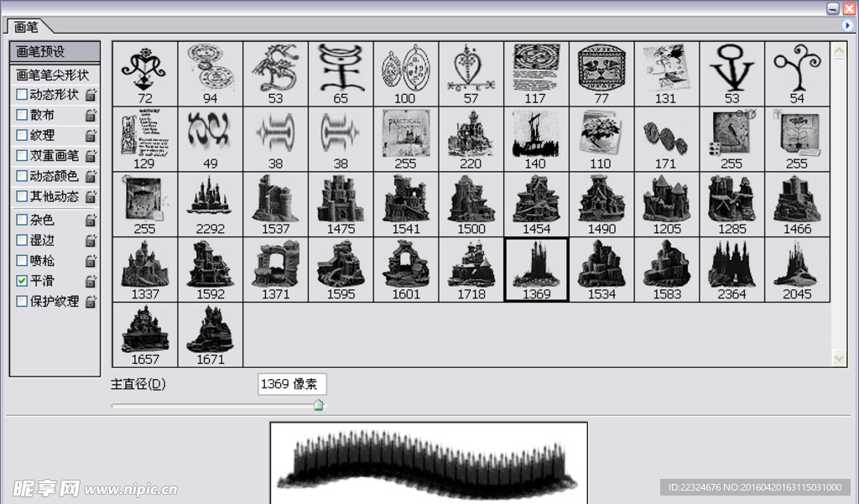Open the panel flyout menu arrow

tap(848, 25)
